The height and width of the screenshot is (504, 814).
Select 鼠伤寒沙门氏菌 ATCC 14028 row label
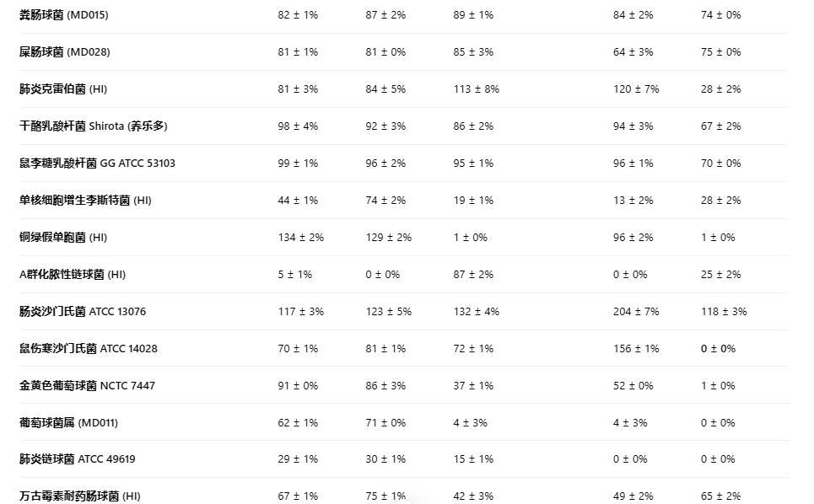(89, 349)
